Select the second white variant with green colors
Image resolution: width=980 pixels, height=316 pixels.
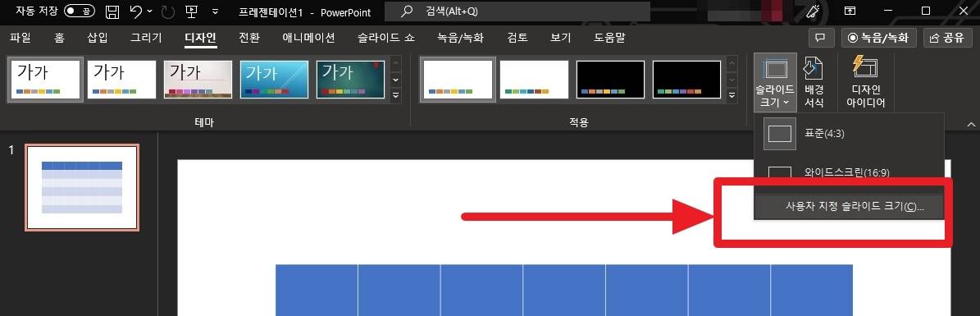tap(534, 80)
